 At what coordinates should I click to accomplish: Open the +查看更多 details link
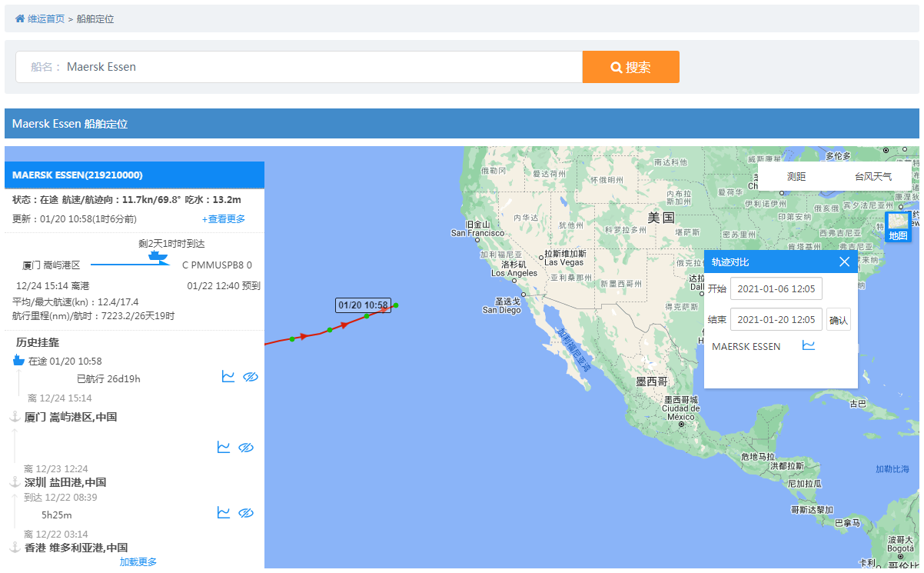pyautogui.click(x=224, y=219)
